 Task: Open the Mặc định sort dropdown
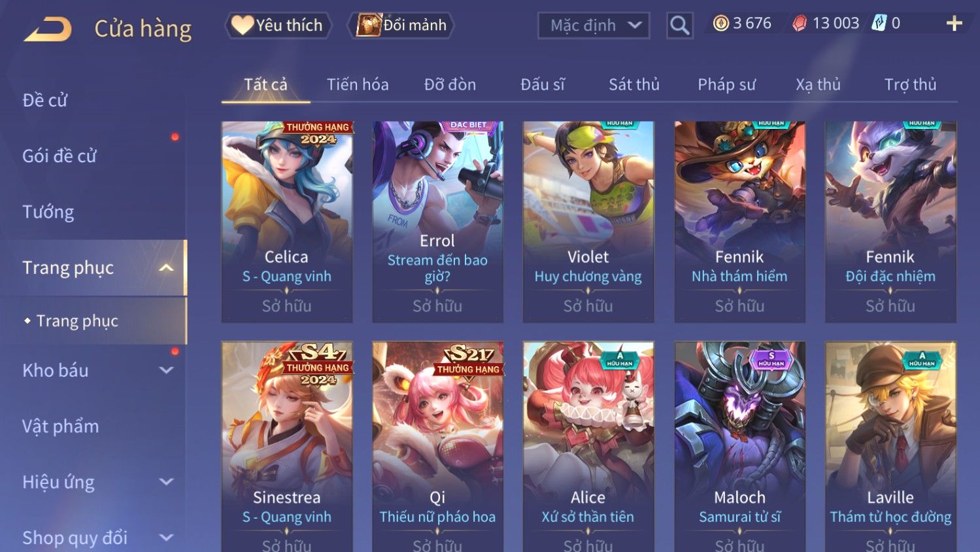[x=594, y=26]
